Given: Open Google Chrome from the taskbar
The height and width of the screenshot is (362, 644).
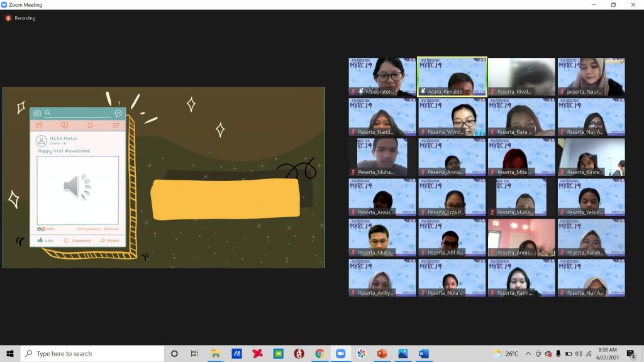Looking at the screenshot, I should 319,353.
